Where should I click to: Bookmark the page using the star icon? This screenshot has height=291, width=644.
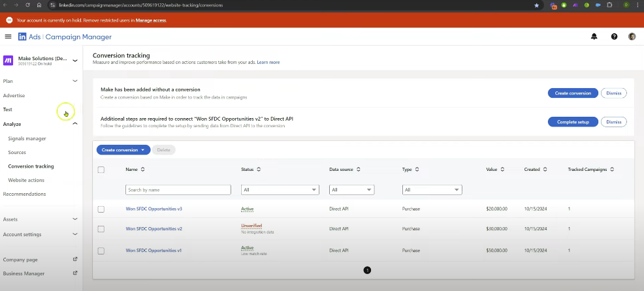[x=536, y=5]
